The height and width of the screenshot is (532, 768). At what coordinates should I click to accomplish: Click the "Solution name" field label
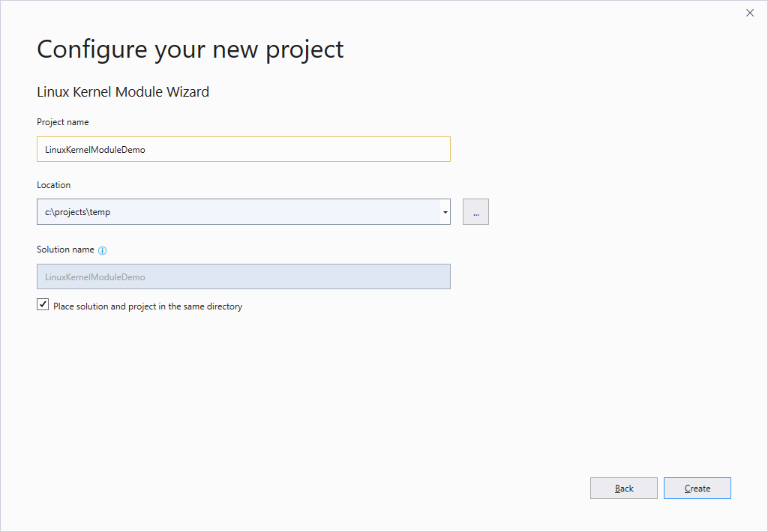click(x=65, y=250)
